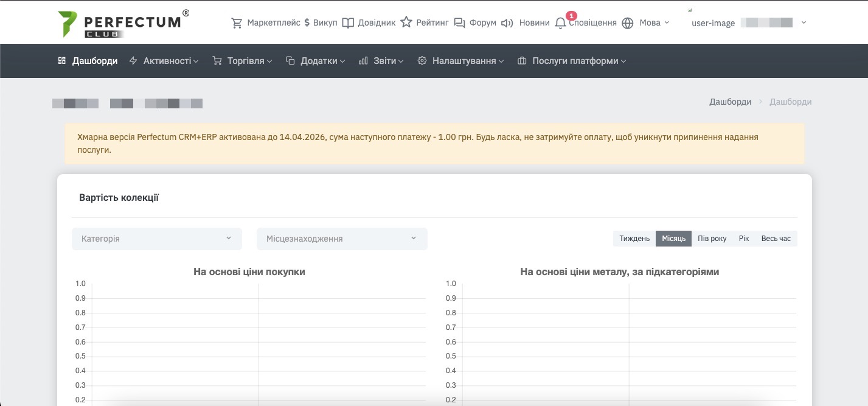Choose the Весь час time range
The width and height of the screenshot is (868, 406).
coord(776,239)
